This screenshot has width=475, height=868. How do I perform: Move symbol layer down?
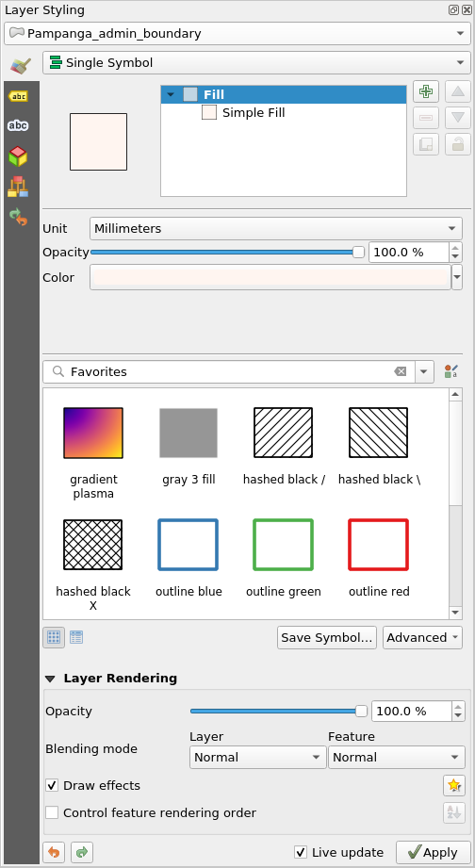(x=458, y=118)
